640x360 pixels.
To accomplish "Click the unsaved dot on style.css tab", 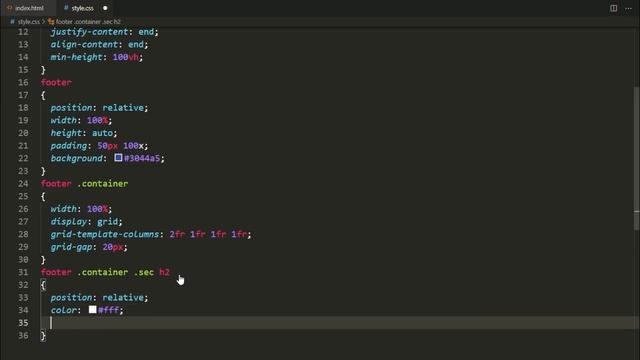I will (105, 8).
